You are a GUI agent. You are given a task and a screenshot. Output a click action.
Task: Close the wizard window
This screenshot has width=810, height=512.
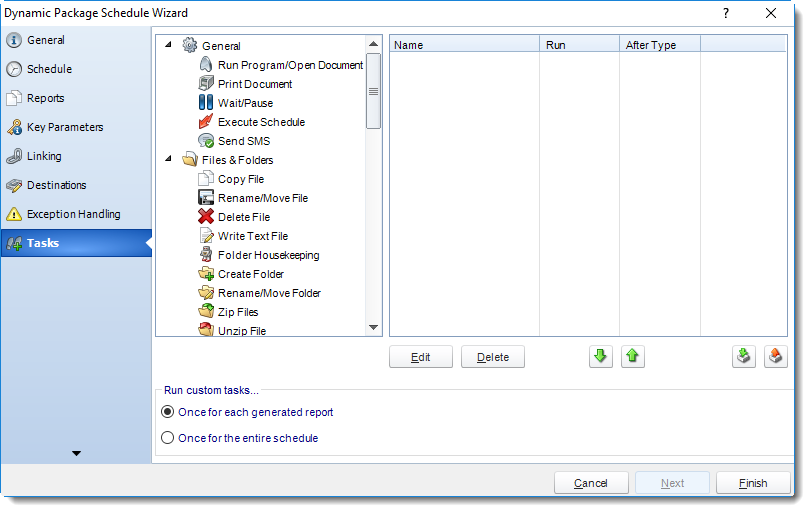(771, 13)
